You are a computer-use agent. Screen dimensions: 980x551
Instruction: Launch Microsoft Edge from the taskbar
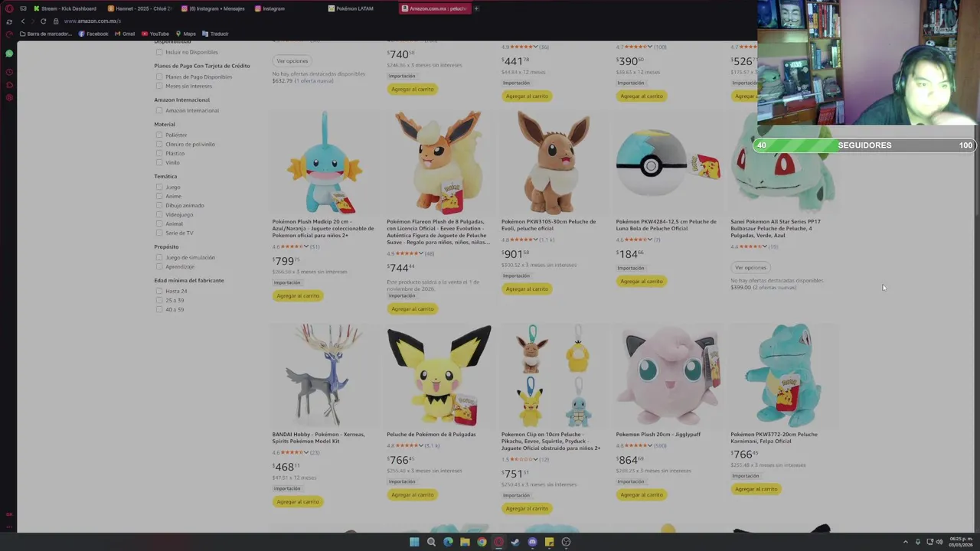coord(448,542)
